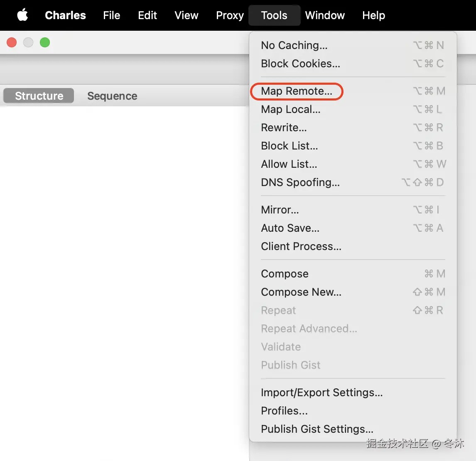Select the Mirror... menu item
Image resolution: width=476 pixels, height=461 pixels.
pos(353,210)
